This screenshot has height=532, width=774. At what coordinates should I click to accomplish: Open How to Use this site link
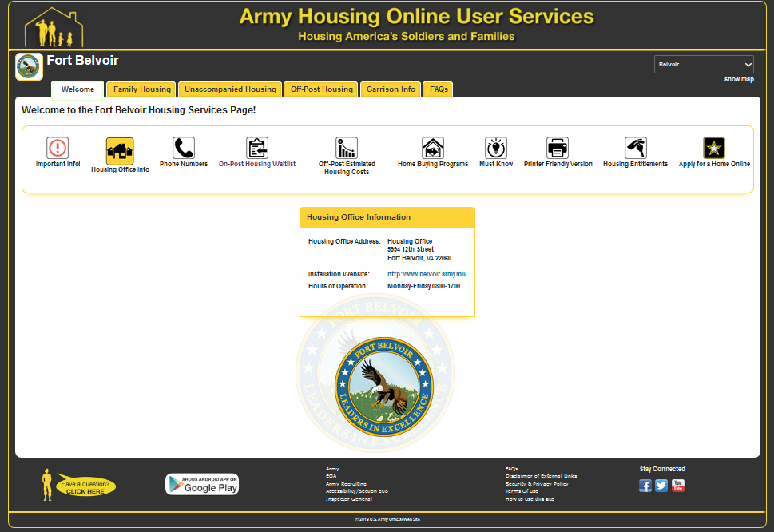(x=530, y=499)
